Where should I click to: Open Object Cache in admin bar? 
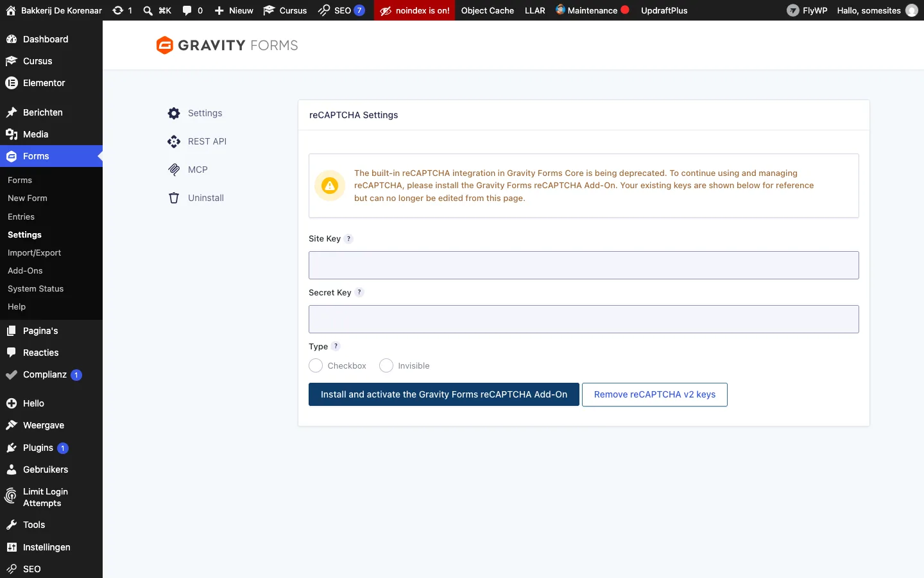(x=488, y=10)
